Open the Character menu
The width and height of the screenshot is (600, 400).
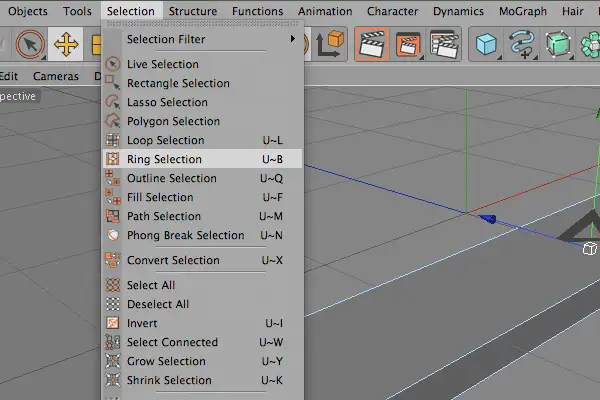coord(393,11)
